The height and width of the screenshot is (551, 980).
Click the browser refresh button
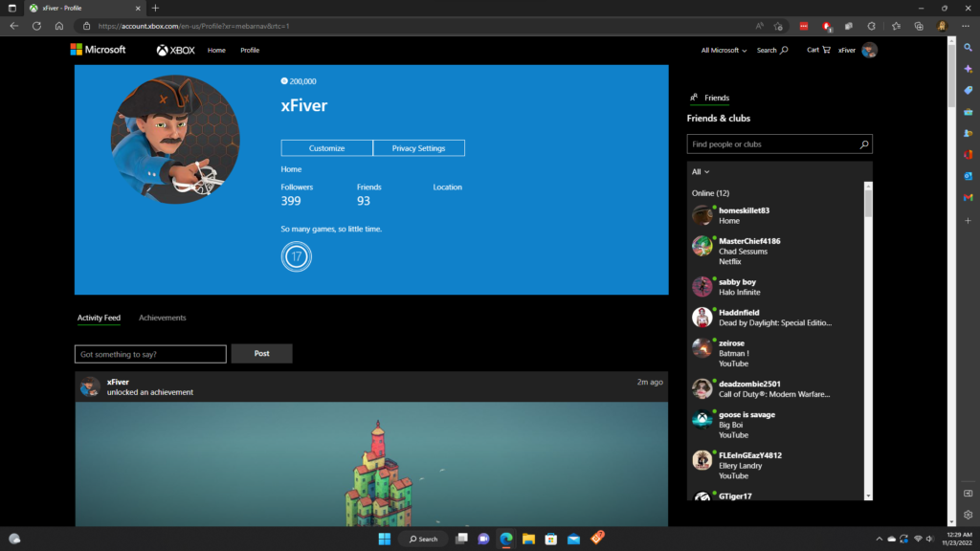36,26
